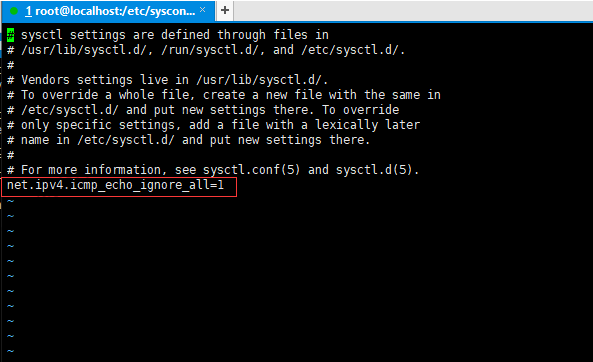This screenshot has width=593, height=362.
Task: Click /usr/lib/sysctl.d/ on the Vendors line
Action: 259,80
